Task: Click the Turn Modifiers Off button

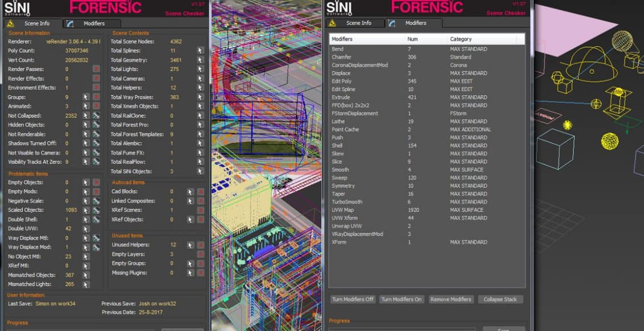Action: (353, 300)
